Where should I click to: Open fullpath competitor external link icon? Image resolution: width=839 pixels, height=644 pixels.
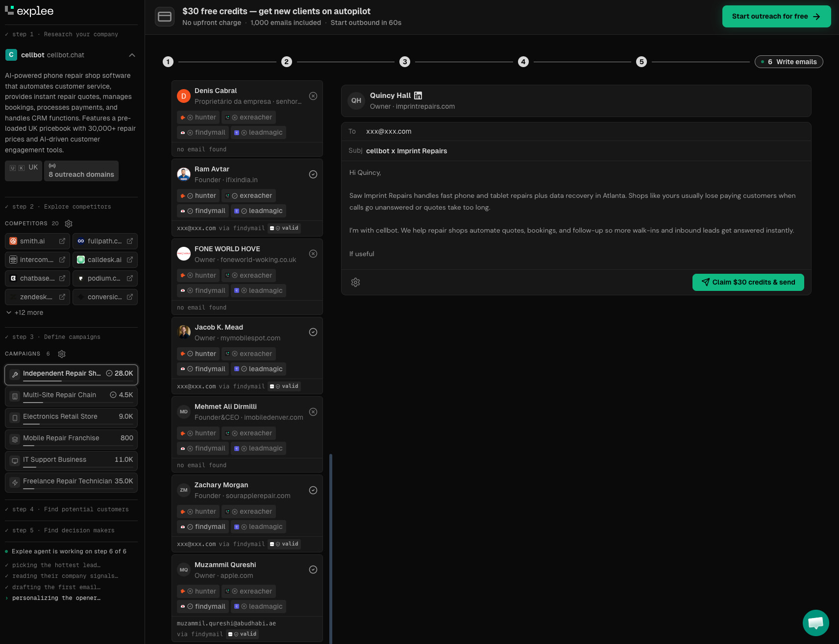pos(130,241)
